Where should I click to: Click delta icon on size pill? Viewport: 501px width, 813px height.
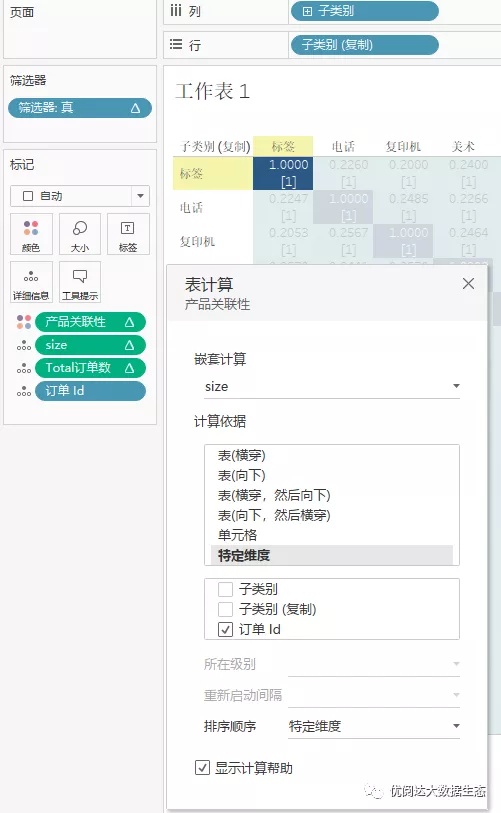(129, 345)
